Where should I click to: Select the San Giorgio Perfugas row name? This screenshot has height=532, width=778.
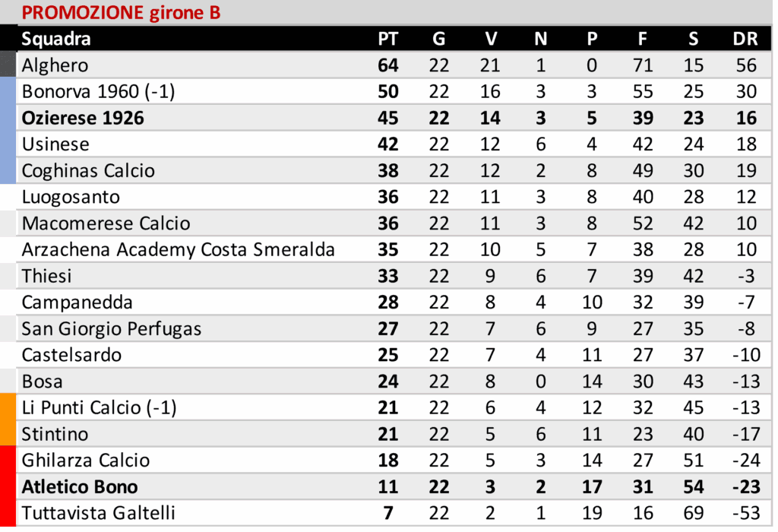[111, 328]
